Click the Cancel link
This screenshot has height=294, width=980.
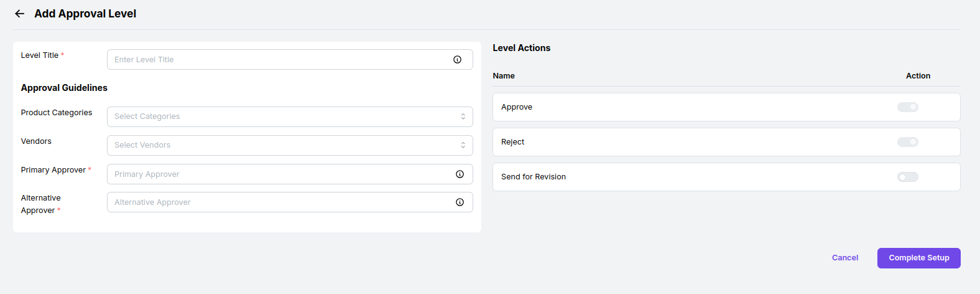tap(844, 258)
